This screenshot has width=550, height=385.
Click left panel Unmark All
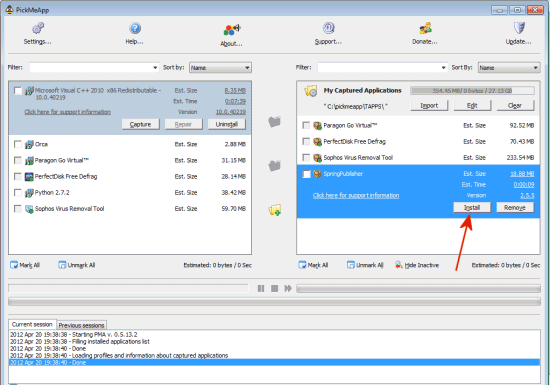76,265
